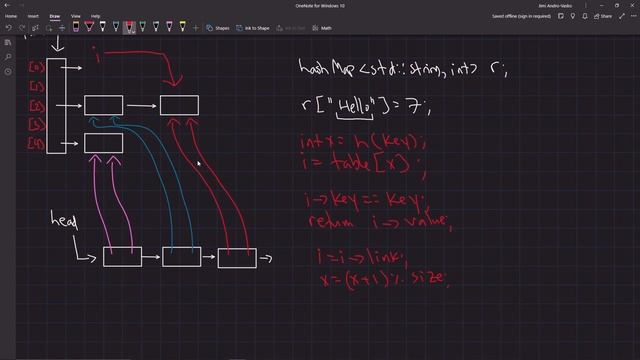Click the handwritten hashMap declaration line
The image size is (640, 360).
coord(403,69)
